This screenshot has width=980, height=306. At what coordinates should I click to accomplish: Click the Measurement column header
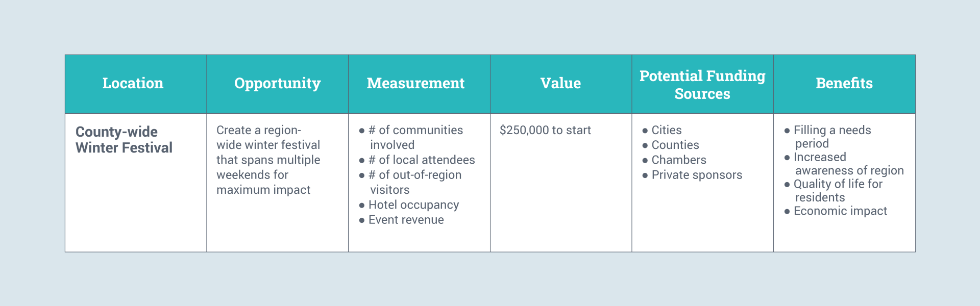[x=415, y=83]
